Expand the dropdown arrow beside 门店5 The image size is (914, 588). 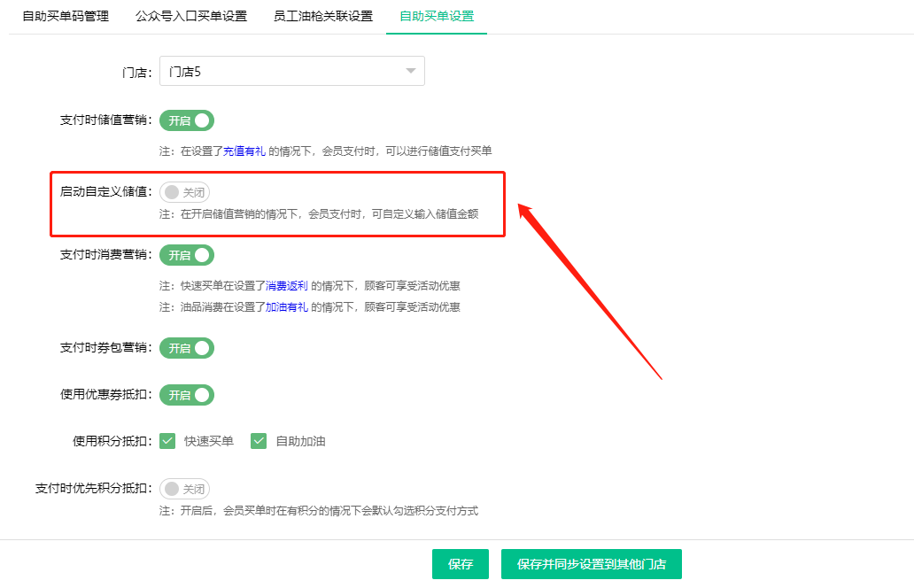click(409, 71)
